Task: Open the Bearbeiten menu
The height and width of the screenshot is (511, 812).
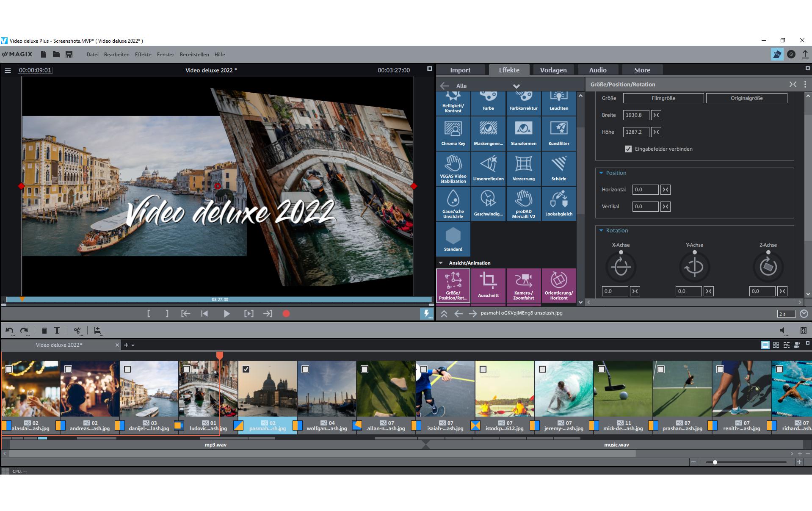Action: tap(116, 55)
